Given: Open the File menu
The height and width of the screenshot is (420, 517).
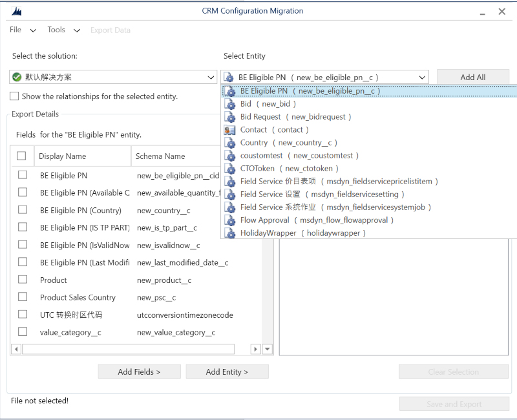Looking at the screenshot, I should point(16,30).
